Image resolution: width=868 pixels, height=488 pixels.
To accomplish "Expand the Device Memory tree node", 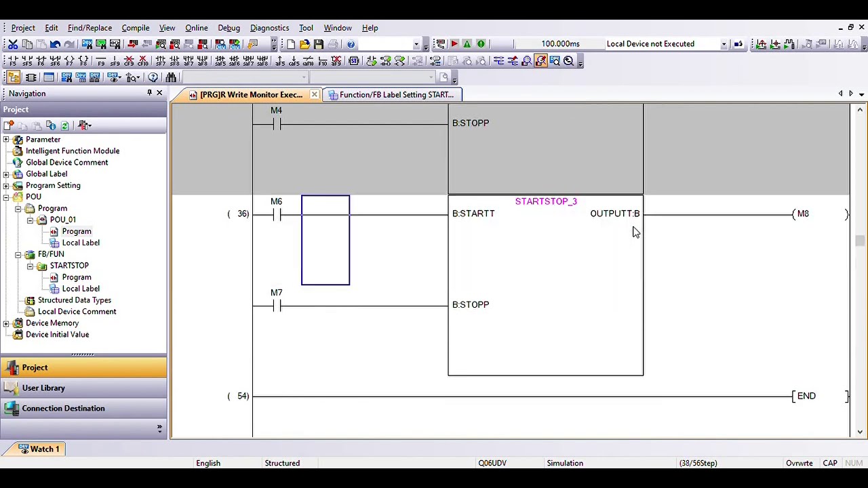I will point(6,323).
